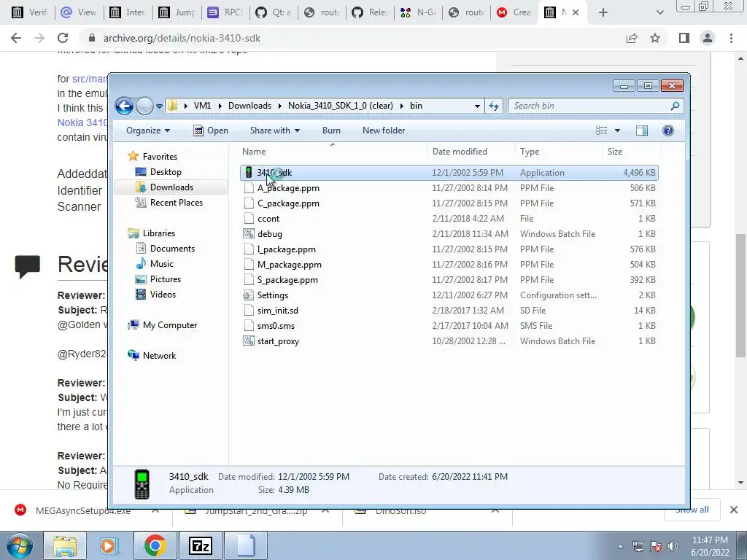Select the A_package.ppm file
Image resolution: width=747 pixels, height=560 pixels.
(288, 188)
